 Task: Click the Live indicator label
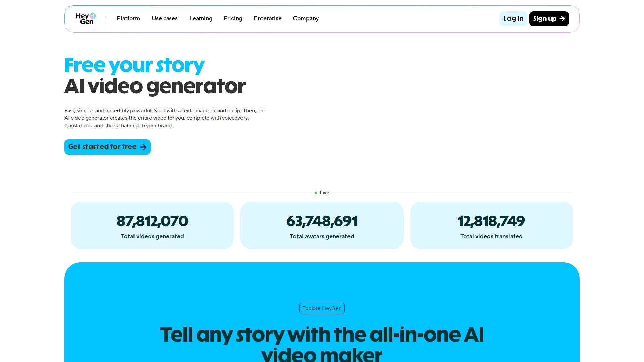point(324,193)
